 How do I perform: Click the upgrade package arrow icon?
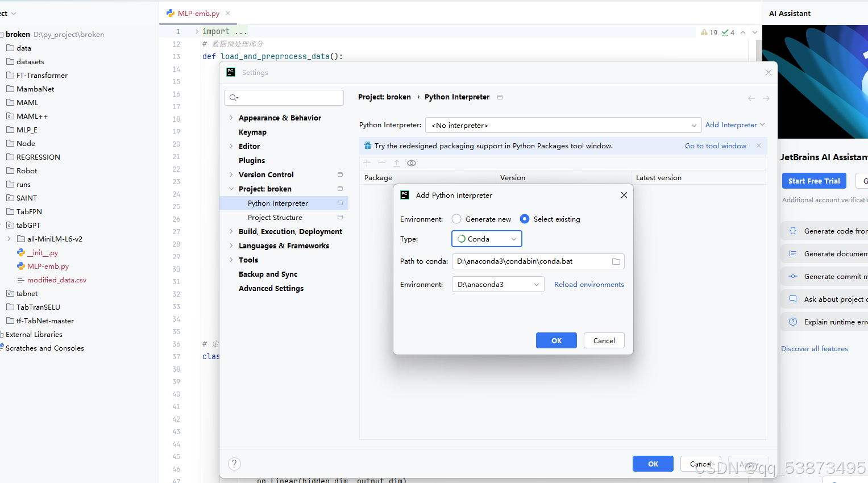397,163
